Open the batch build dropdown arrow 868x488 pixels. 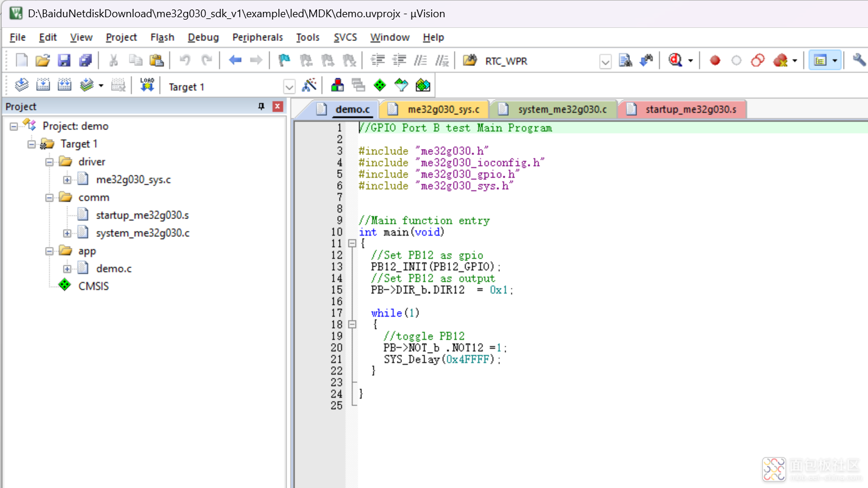[x=101, y=85]
